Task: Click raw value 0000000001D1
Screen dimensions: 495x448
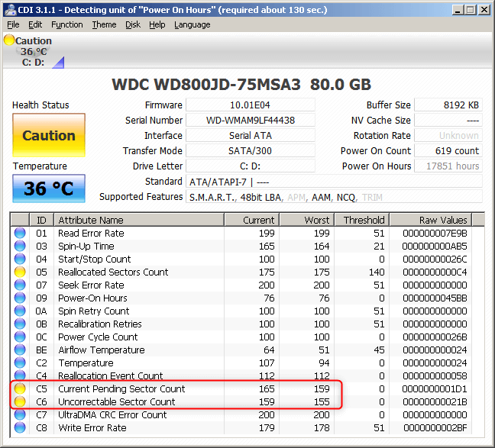Action: pos(435,388)
